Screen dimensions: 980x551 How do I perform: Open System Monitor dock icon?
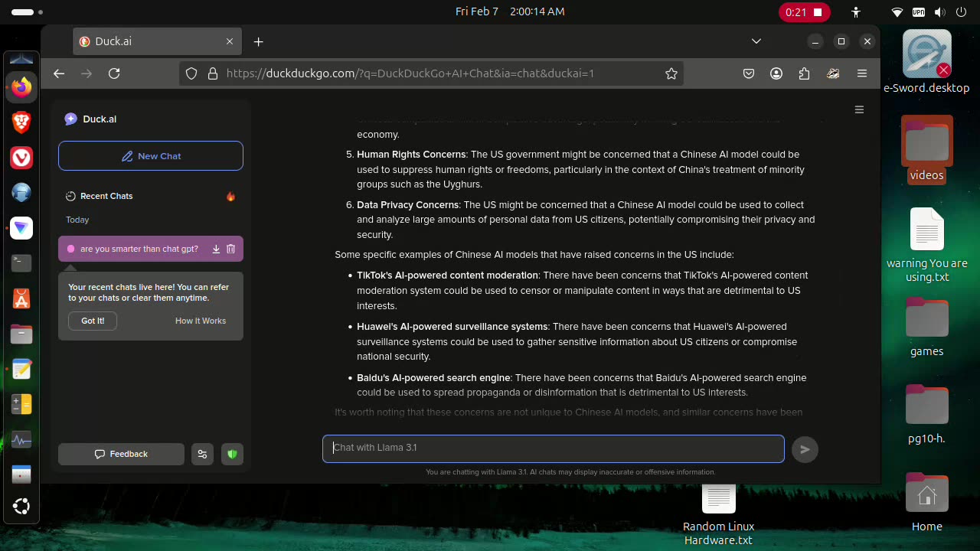[x=21, y=440]
